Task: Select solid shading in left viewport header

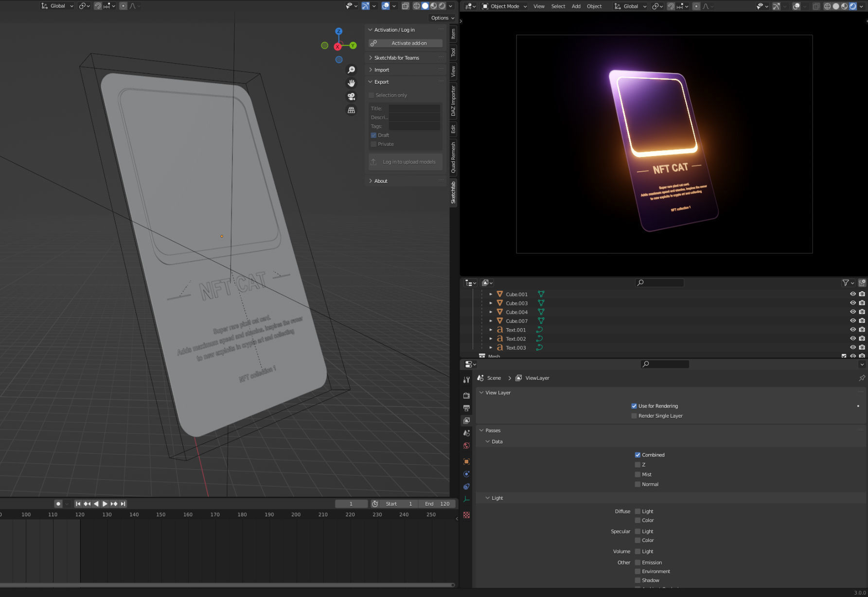Action: pyautogui.click(x=425, y=6)
